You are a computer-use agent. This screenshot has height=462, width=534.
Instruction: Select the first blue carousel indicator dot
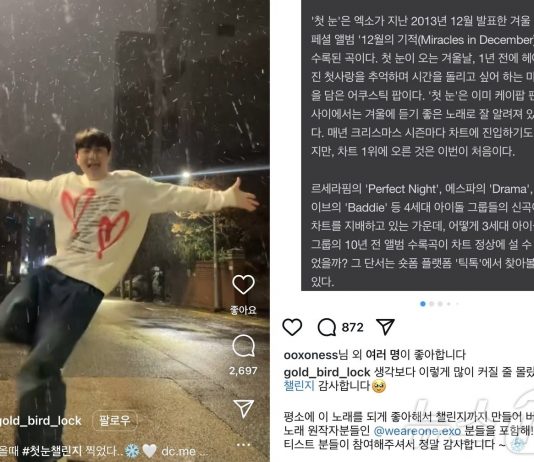pos(423,304)
